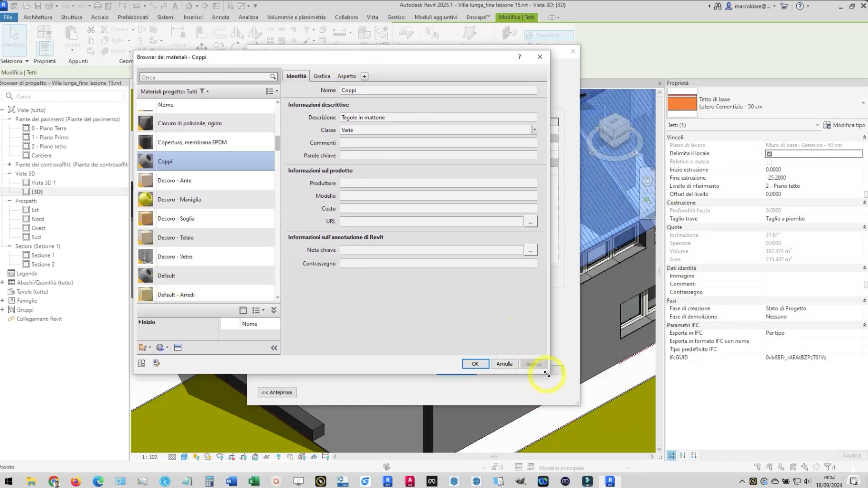Open the asset browser icon
Image resolution: width=868 pixels, height=488 pixels.
coord(178,348)
